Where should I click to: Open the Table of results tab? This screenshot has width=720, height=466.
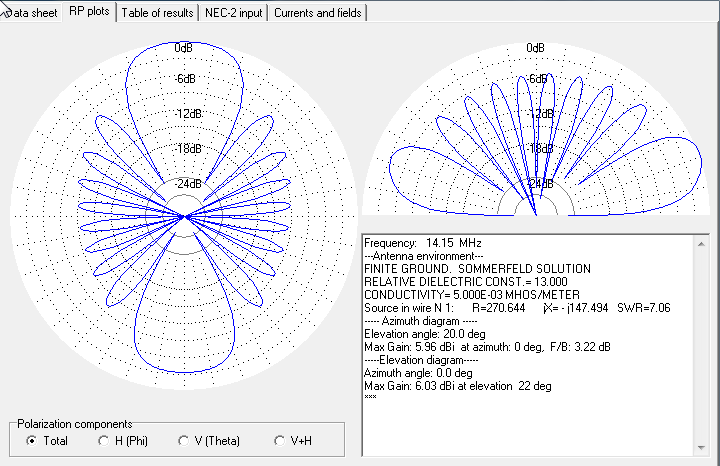pyautogui.click(x=158, y=13)
